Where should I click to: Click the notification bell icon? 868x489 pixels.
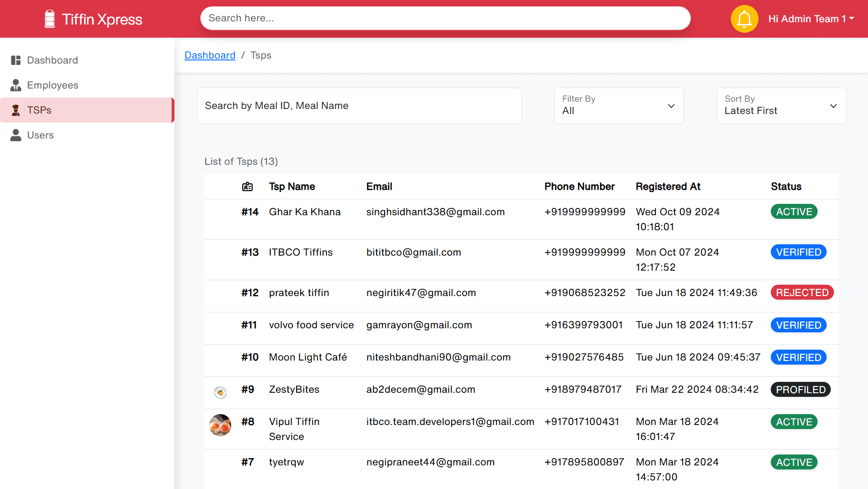pos(744,19)
